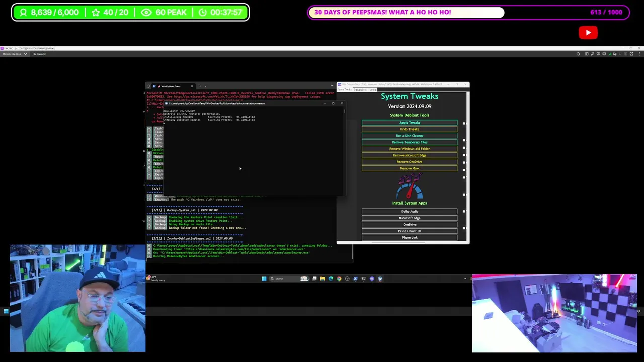This screenshot has height=362, width=644.
Task: Click the 'Version 2024.09.09' text
Action: [410, 106]
